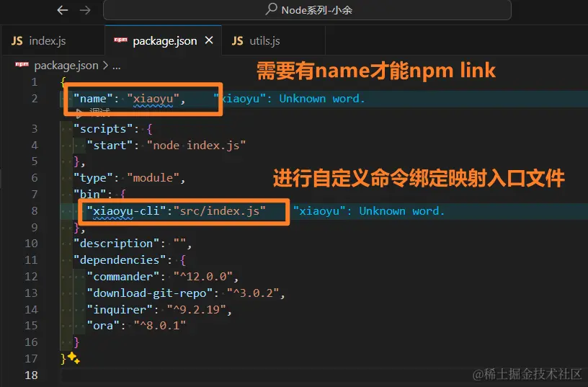Click the npm icon in the breadcrumb
The image size is (588, 387).
(x=22, y=64)
